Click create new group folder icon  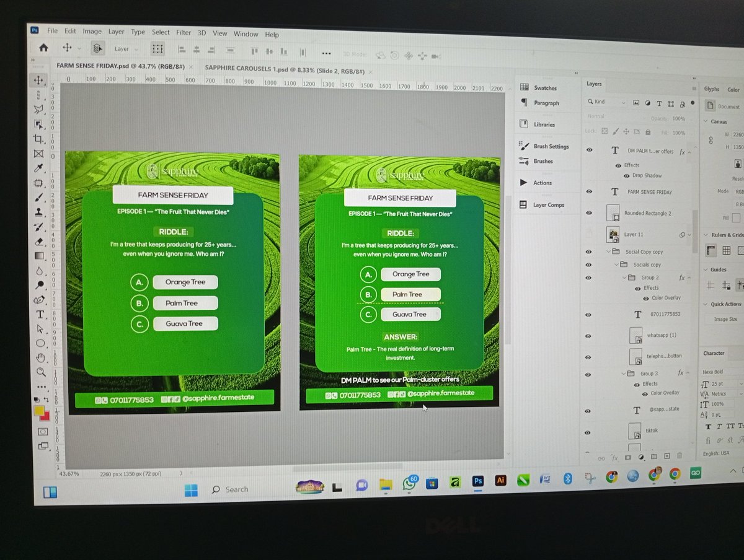tap(653, 457)
